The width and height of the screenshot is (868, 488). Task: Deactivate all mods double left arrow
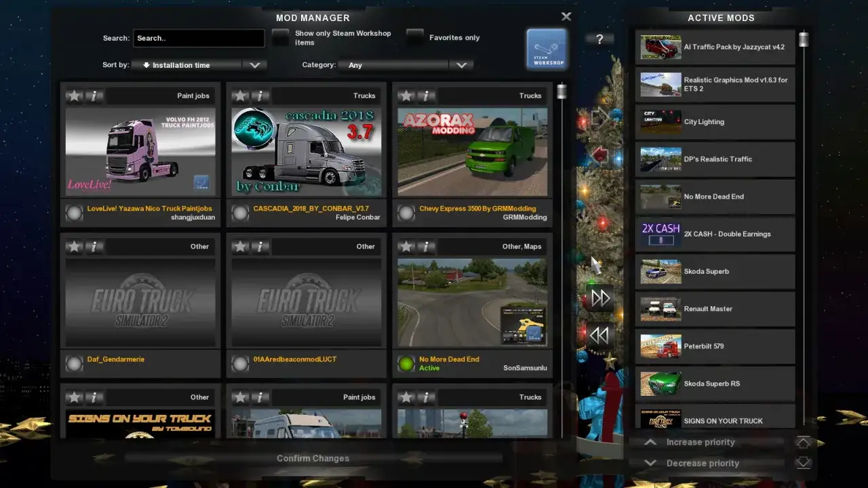click(x=600, y=335)
